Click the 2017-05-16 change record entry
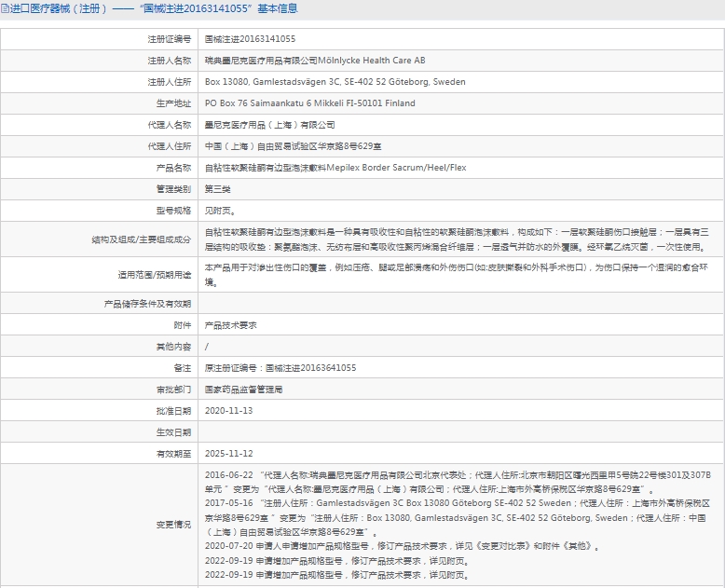The image size is (725, 588). coord(458,517)
